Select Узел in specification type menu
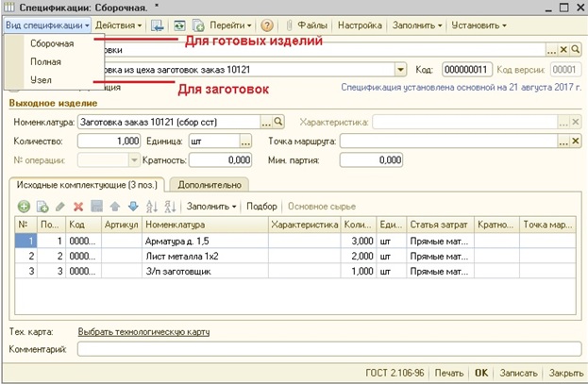Viewport: 588px width, 384px height. 41,80
